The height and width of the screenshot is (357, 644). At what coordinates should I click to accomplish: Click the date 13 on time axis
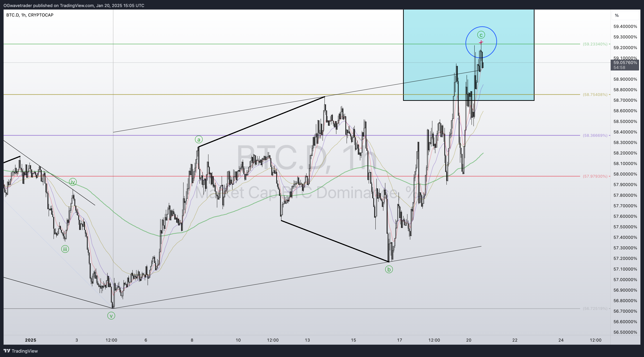click(307, 340)
